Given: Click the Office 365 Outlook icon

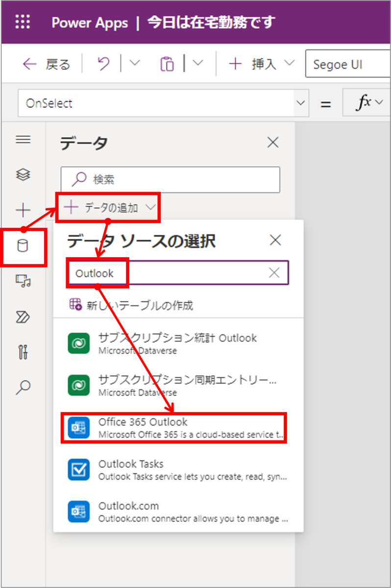Looking at the screenshot, I should (x=78, y=428).
